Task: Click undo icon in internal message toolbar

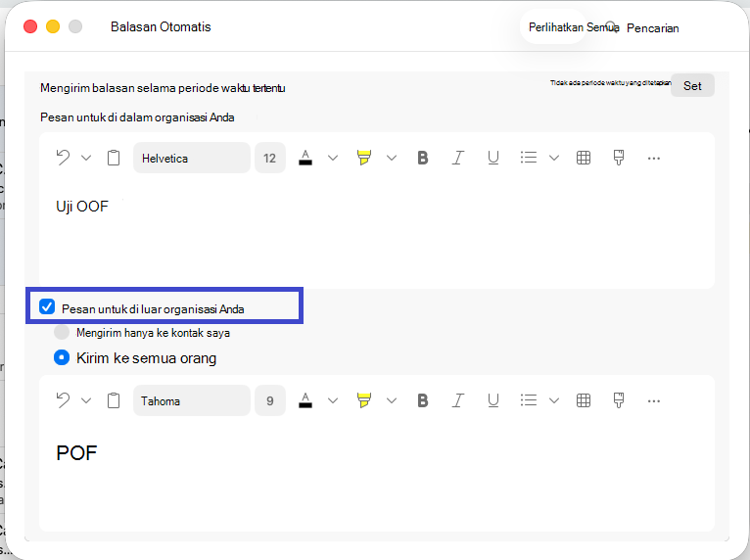Action: [x=63, y=158]
